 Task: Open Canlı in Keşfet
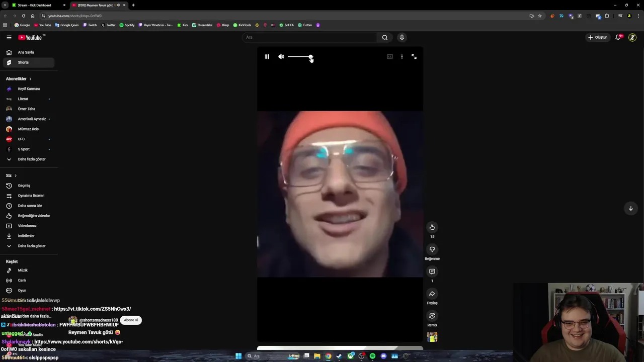click(28, 281)
